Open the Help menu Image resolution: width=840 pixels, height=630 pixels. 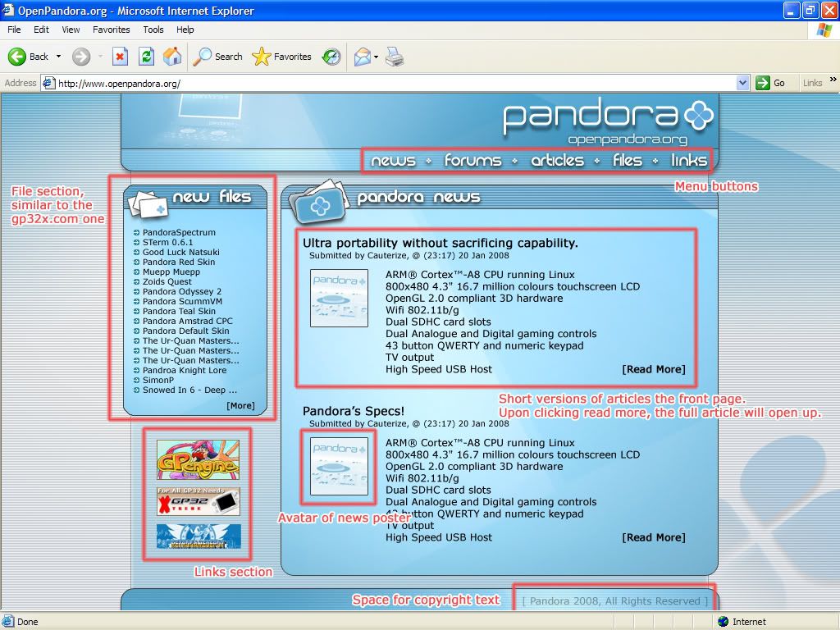point(185,30)
